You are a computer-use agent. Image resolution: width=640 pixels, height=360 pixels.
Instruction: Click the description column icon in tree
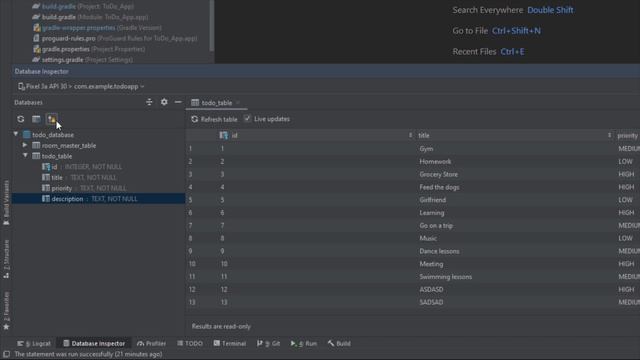[x=46, y=199]
